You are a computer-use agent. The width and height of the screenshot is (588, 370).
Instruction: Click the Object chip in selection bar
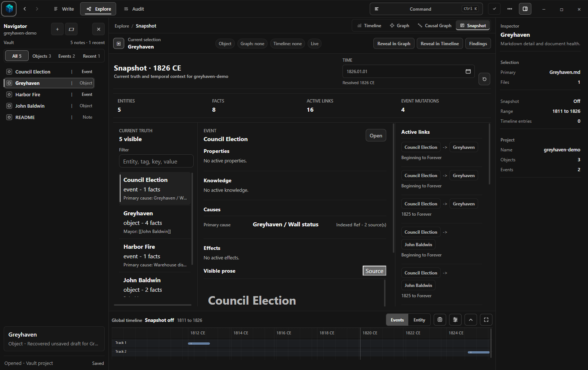tap(225, 43)
